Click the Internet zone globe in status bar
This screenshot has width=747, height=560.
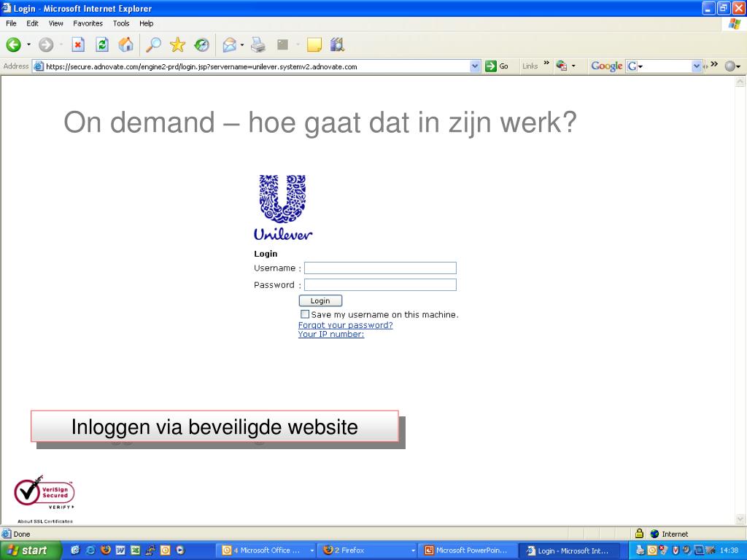pos(654,534)
